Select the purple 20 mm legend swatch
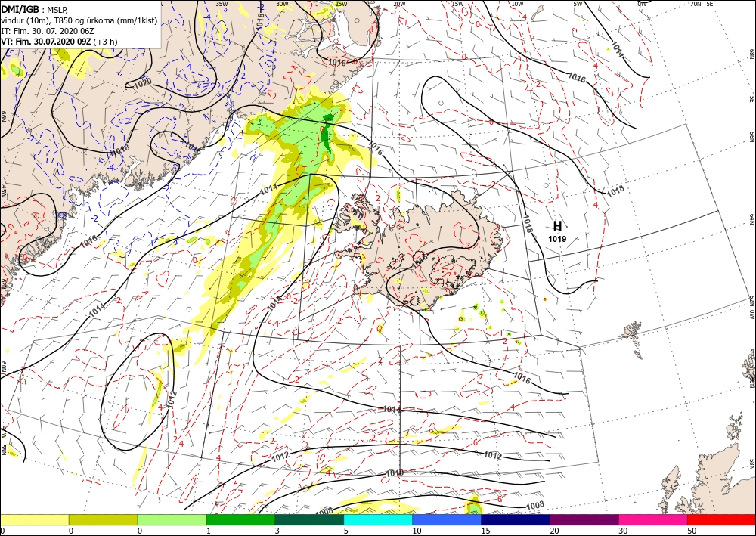756x536 pixels. tap(584, 519)
